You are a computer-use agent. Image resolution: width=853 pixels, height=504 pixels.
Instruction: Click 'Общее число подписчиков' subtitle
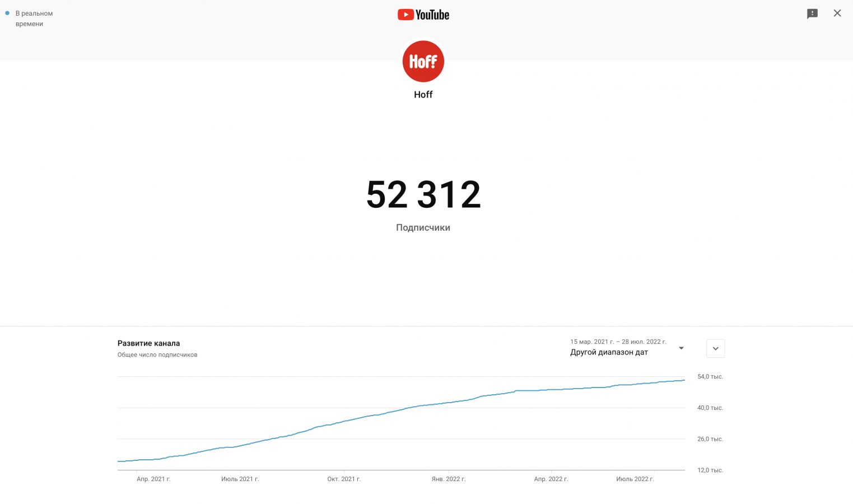[157, 354]
